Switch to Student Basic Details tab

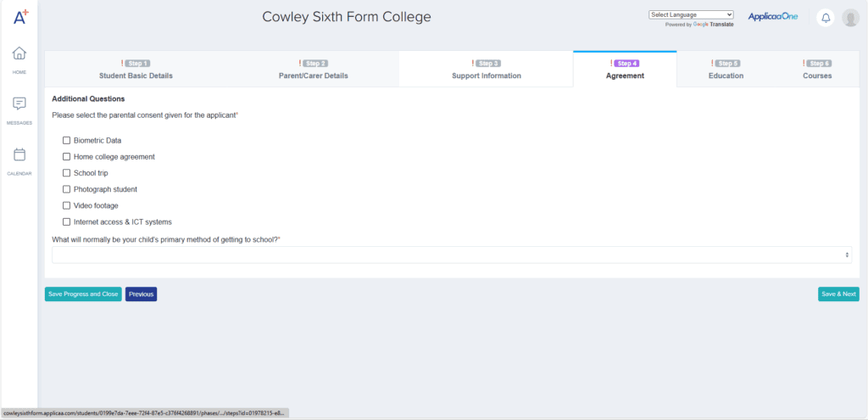point(136,70)
